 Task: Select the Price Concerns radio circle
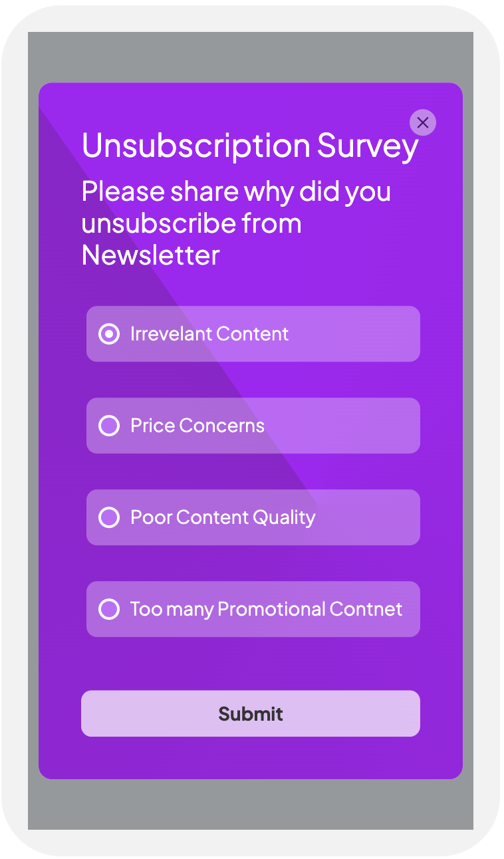[109, 426]
